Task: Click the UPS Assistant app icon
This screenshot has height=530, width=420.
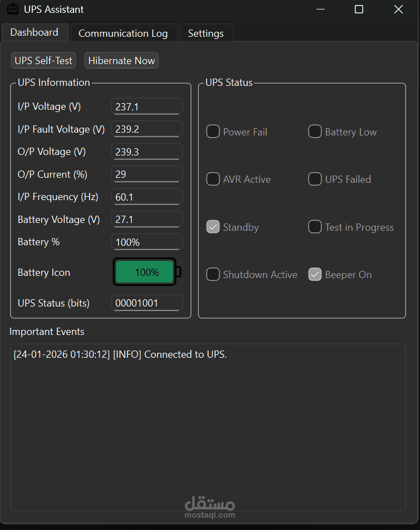Action: pyautogui.click(x=12, y=9)
